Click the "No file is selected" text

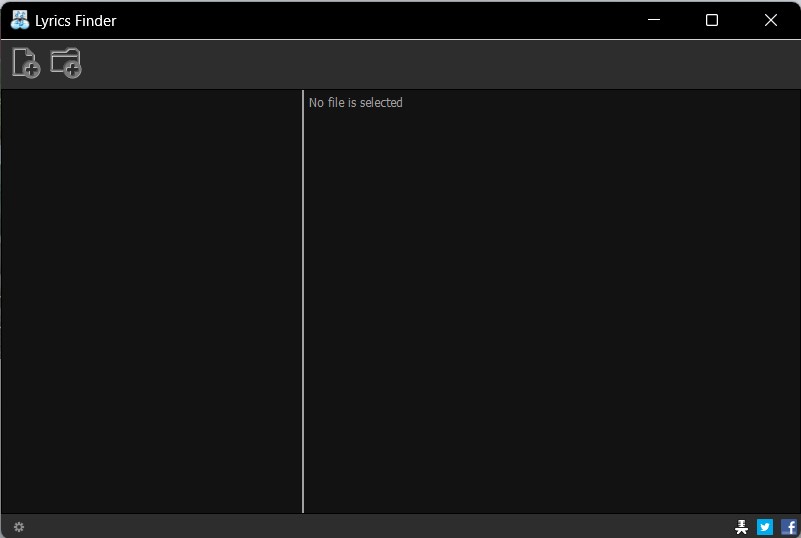(x=356, y=103)
